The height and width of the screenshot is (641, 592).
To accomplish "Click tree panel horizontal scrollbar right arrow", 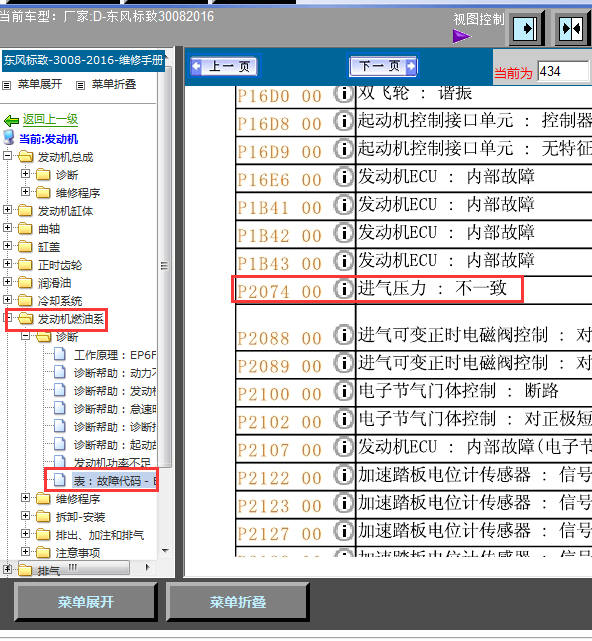I will pos(147,567).
